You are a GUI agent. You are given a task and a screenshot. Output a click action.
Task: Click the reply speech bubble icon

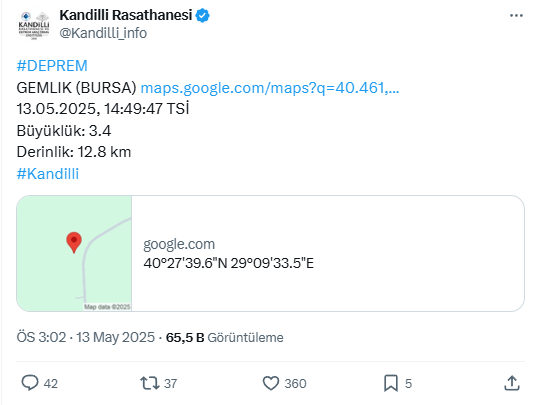pyautogui.click(x=30, y=383)
